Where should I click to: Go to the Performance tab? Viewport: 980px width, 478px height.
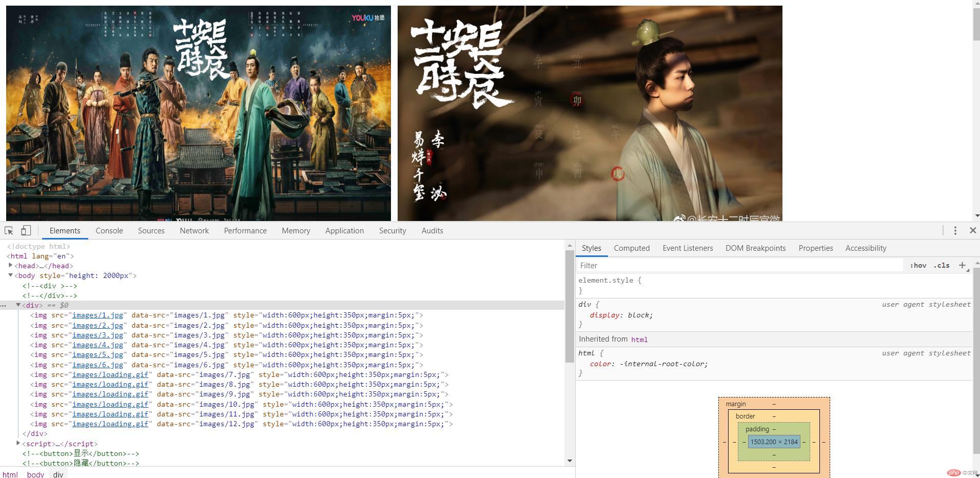point(245,231)
